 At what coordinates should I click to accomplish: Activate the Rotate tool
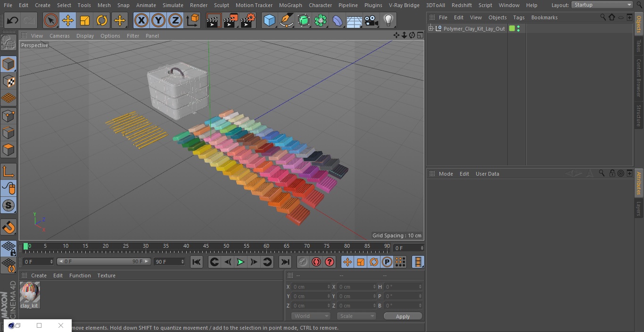click(x=102, y=20)
